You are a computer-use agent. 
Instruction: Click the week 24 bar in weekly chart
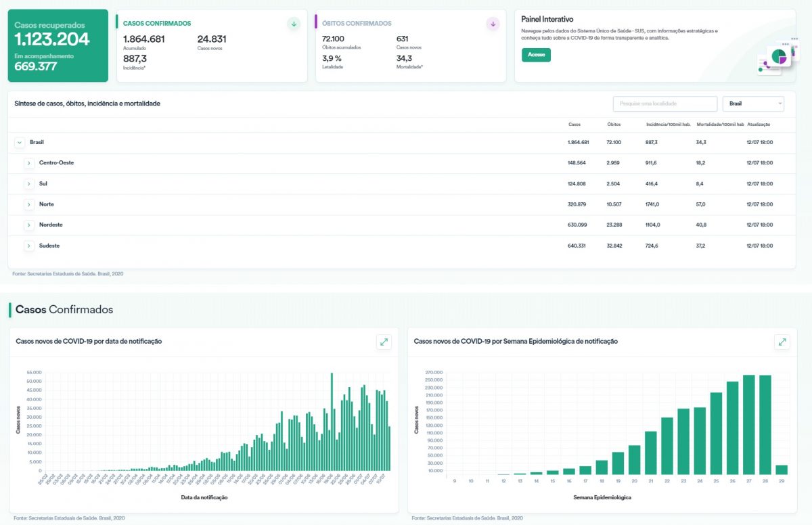(700, 441)
